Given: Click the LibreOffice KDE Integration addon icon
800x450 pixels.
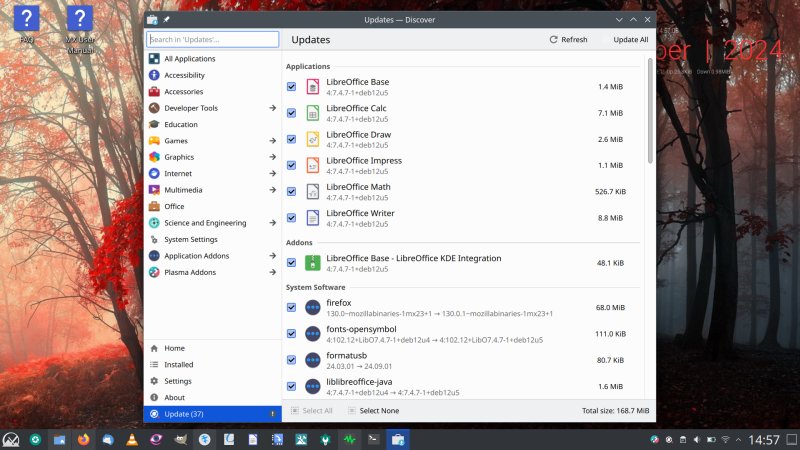Looking at the screenshot, I should coord(312,263).
